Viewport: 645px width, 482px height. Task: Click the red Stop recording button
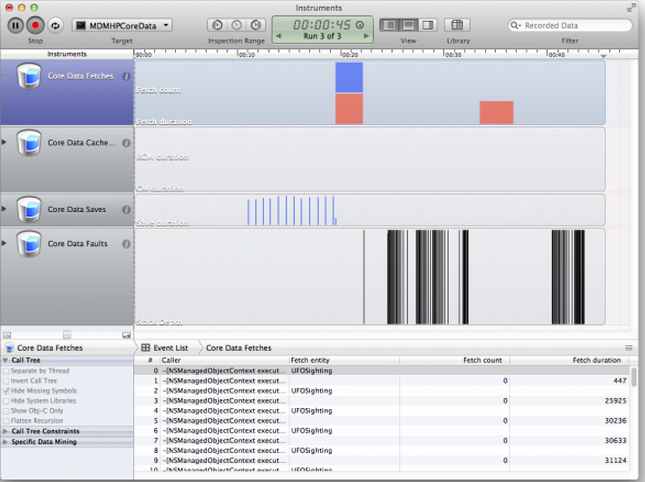point(35,25)
